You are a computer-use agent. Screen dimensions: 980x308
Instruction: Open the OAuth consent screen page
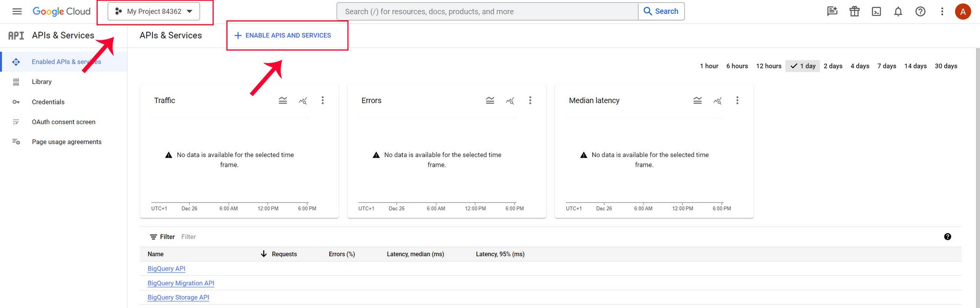(63, 122)
